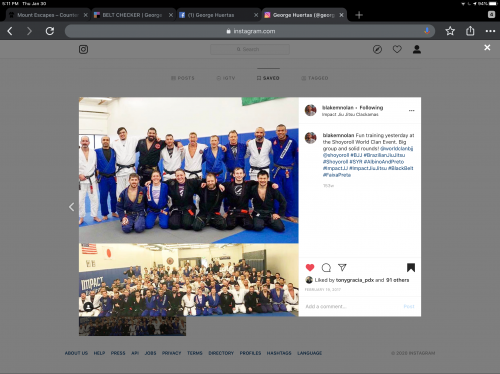Click the Instagram camera logo
The height and width of the screenshot is (374, 500).
(83, 49)
